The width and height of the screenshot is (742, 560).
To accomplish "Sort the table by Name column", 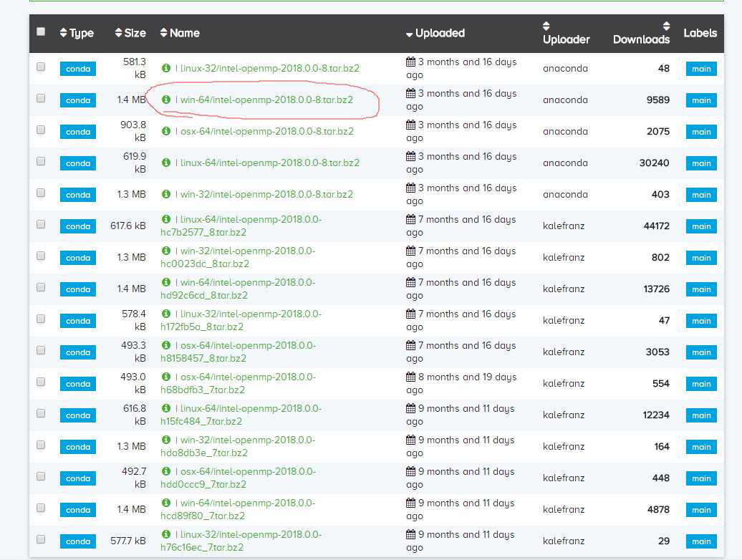I will [180, 33].
